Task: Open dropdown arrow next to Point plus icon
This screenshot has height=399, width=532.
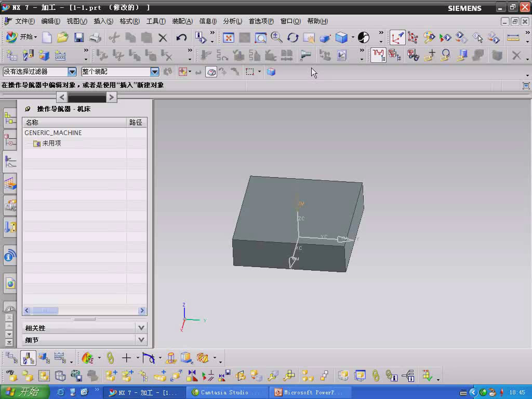Action: (138, 357)
